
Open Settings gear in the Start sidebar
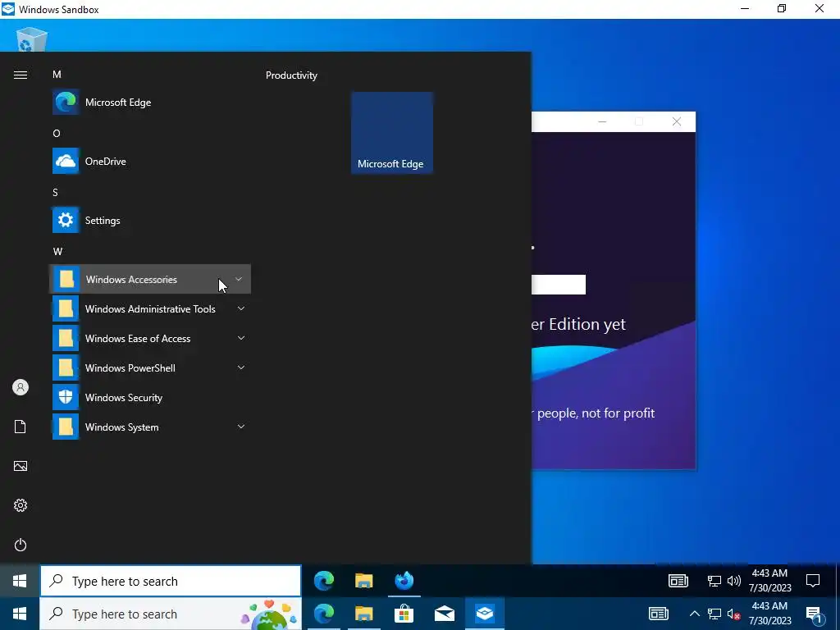coord(21,505)
